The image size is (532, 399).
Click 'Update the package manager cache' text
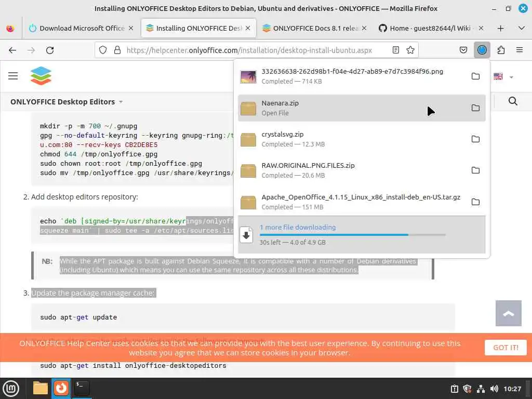point(94,293)
